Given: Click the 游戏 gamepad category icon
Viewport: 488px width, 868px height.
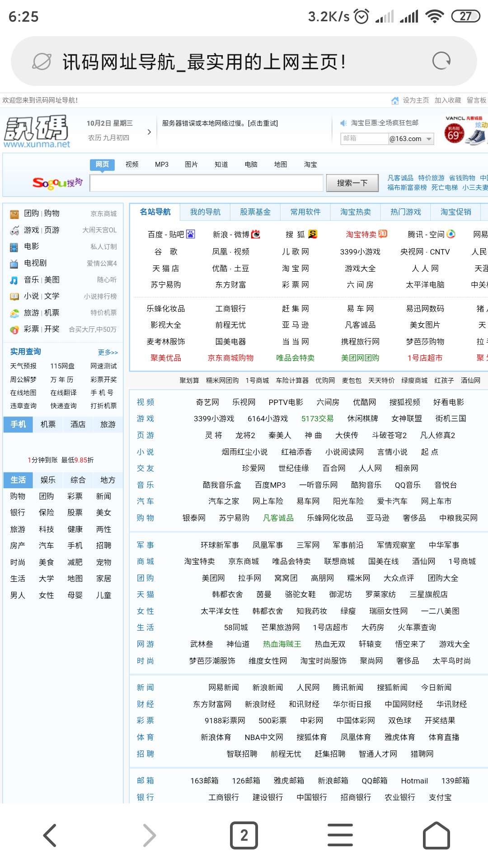Looking at the screenshot, I should (14, 230).
